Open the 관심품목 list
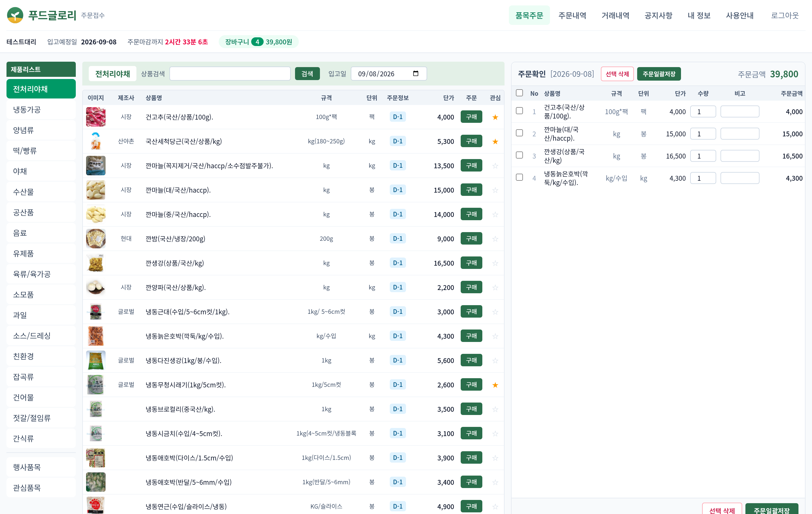This screenshot has width=812, height=514. 41,488
